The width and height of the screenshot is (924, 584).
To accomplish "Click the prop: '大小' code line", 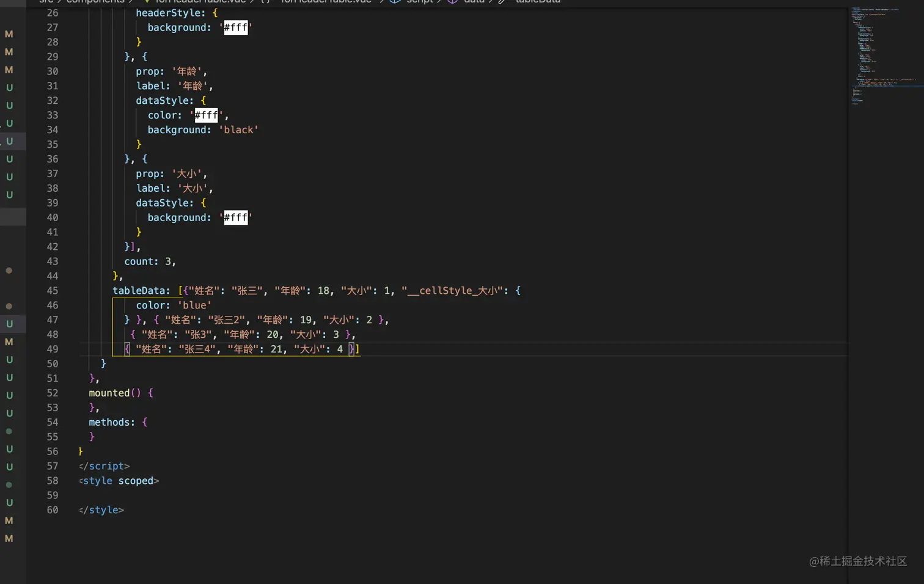I will coord(171,174).
